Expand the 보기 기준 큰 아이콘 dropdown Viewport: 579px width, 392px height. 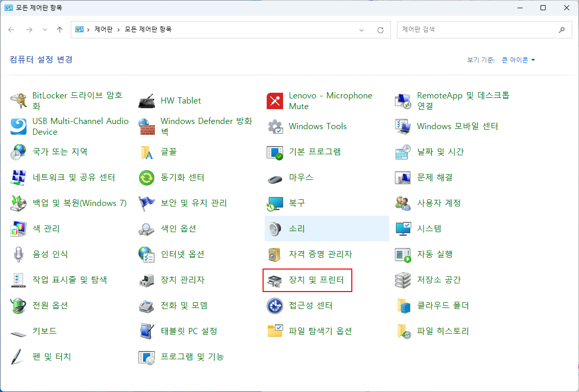point(516,59)
